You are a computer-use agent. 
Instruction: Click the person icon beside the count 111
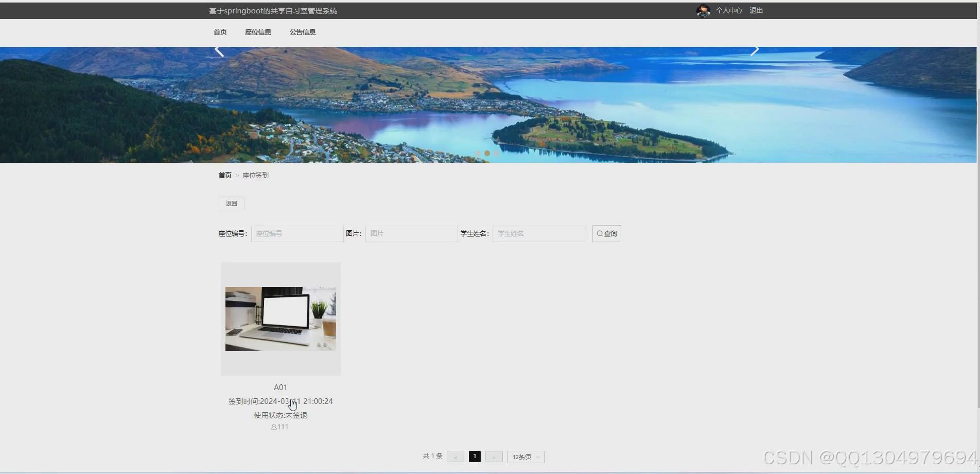point(273,427)
